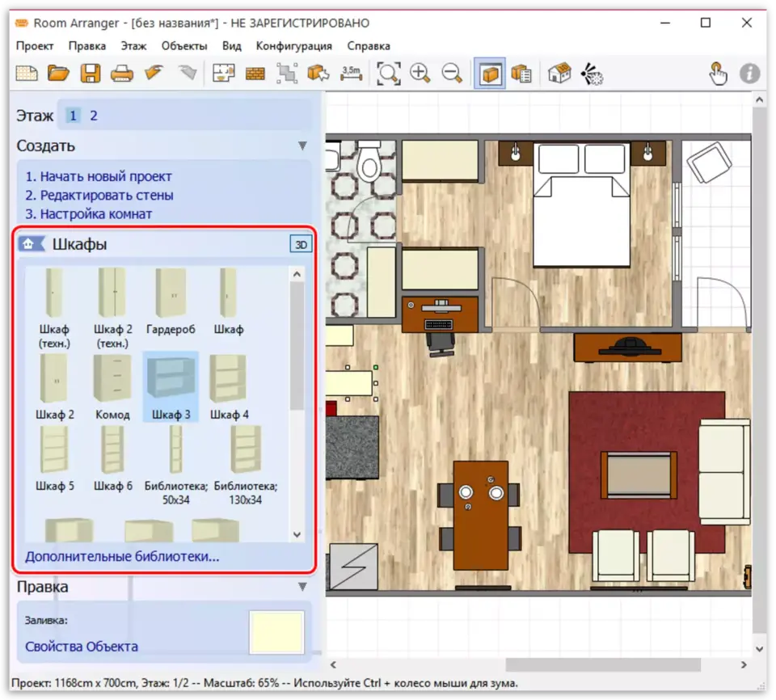Print the plan with the printer icon
This screenshot has width=776, height=700.
122,74
